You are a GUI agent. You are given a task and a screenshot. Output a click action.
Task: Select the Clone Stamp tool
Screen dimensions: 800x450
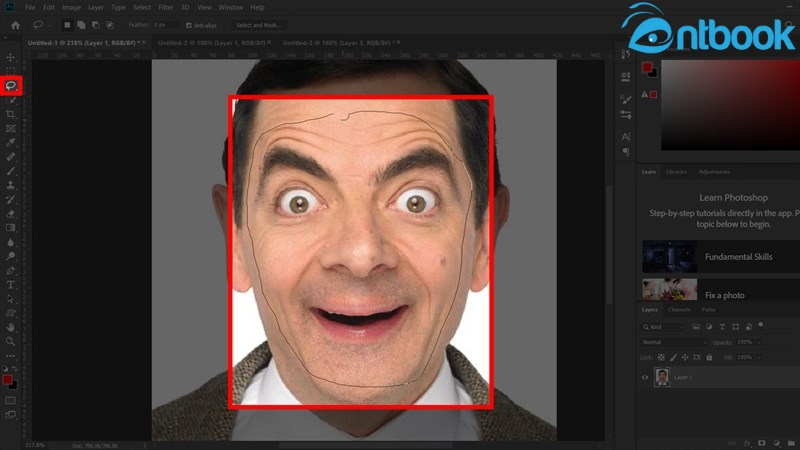10,185
